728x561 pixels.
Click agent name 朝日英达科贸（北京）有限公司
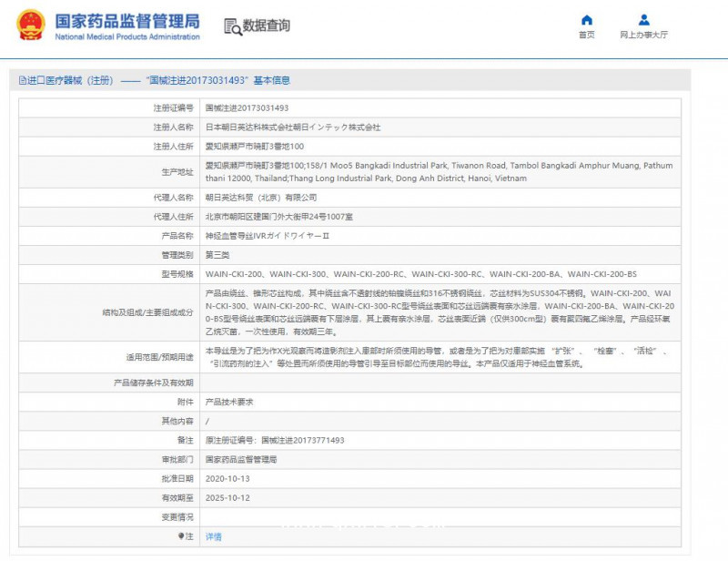[x=261, y=197]
